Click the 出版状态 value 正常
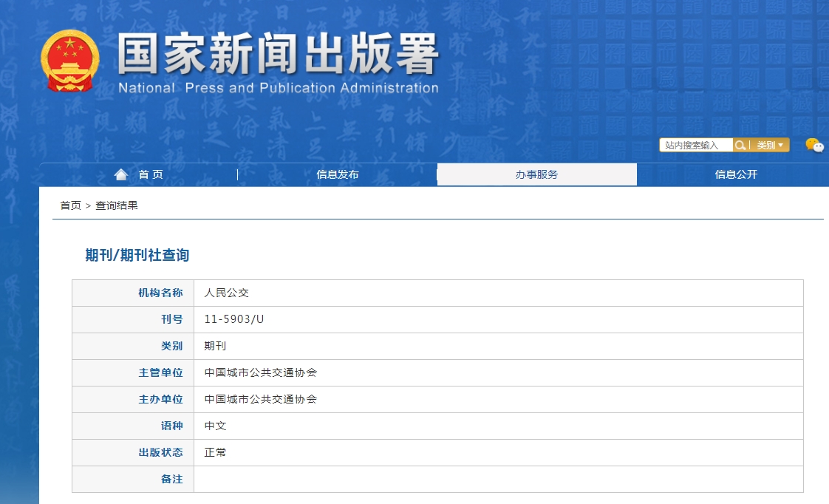This screenshot has width=829, height=504. coord(216,452)
